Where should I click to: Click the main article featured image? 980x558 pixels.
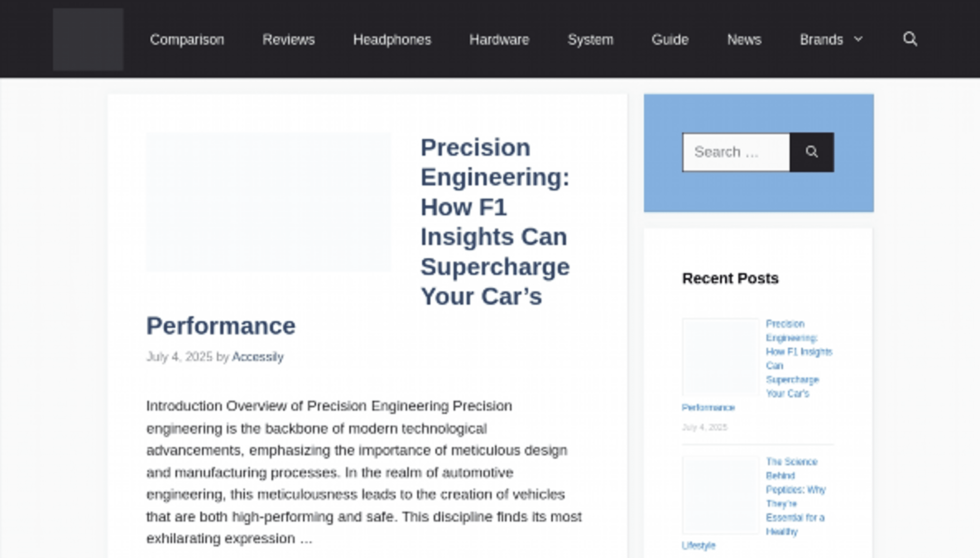(268, 202)
